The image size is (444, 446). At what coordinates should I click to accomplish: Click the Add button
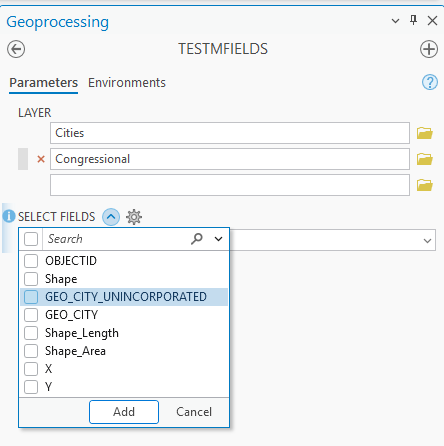point(124,412)
